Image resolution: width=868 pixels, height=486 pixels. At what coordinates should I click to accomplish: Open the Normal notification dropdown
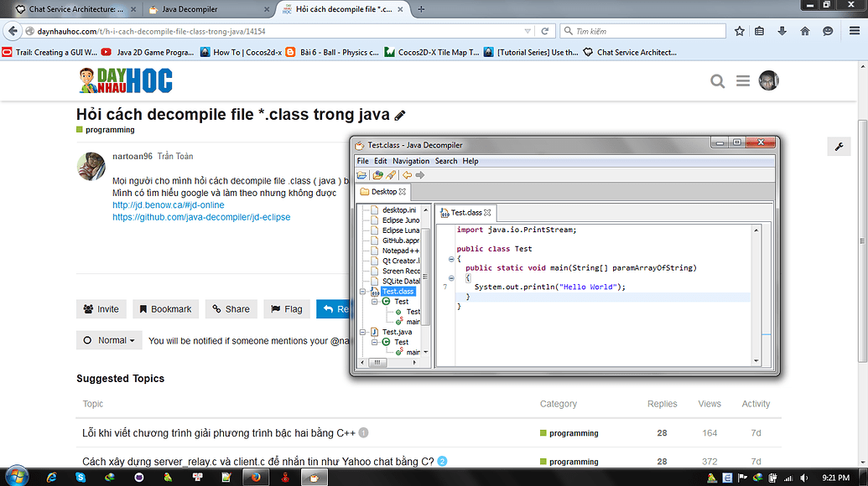click(109, 340)
